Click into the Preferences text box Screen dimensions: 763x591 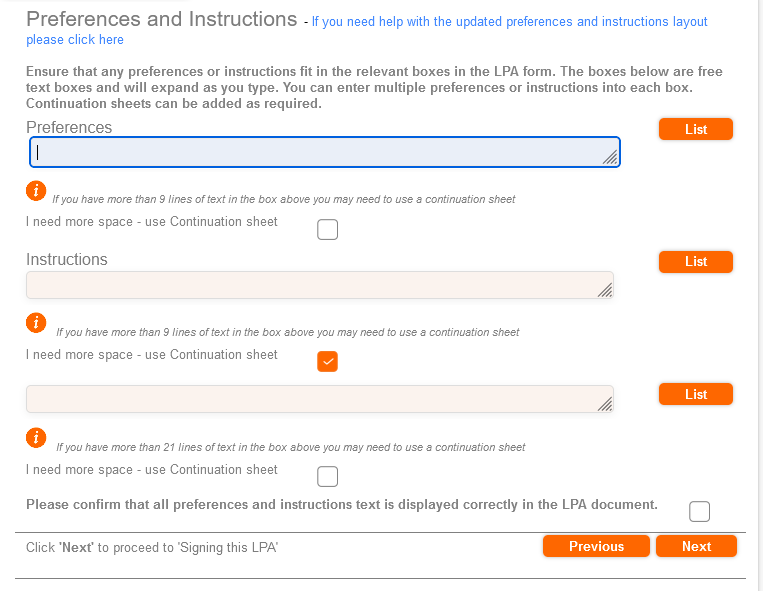pyautogui.click(x=320, y=152)
